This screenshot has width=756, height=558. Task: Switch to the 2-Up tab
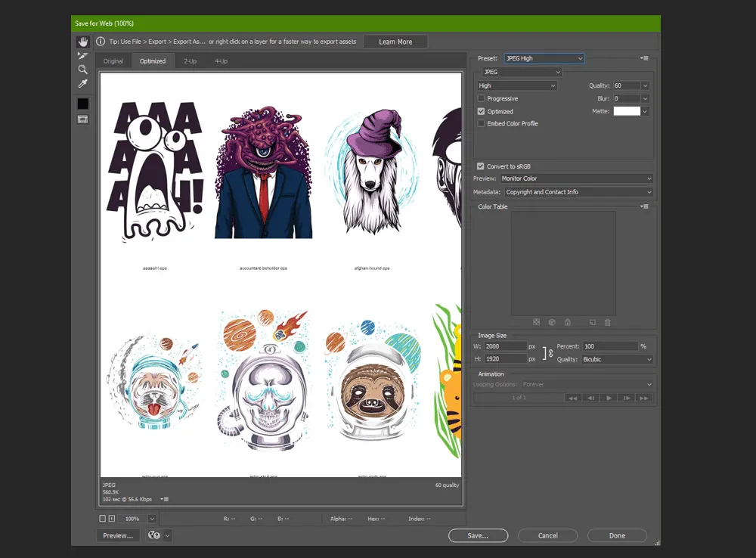coord(190,61)
